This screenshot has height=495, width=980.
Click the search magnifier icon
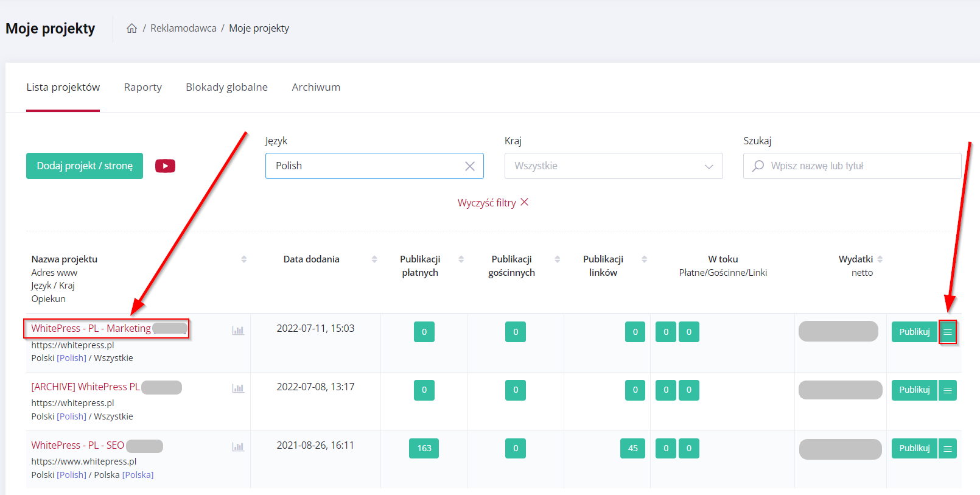pos(758,166)
